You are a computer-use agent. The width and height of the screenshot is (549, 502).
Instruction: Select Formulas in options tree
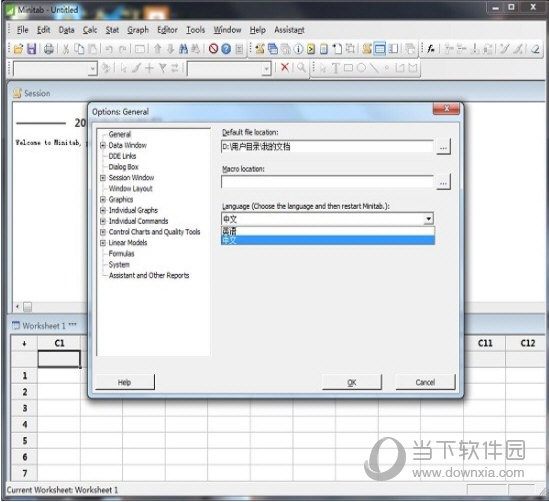[121, 254]
